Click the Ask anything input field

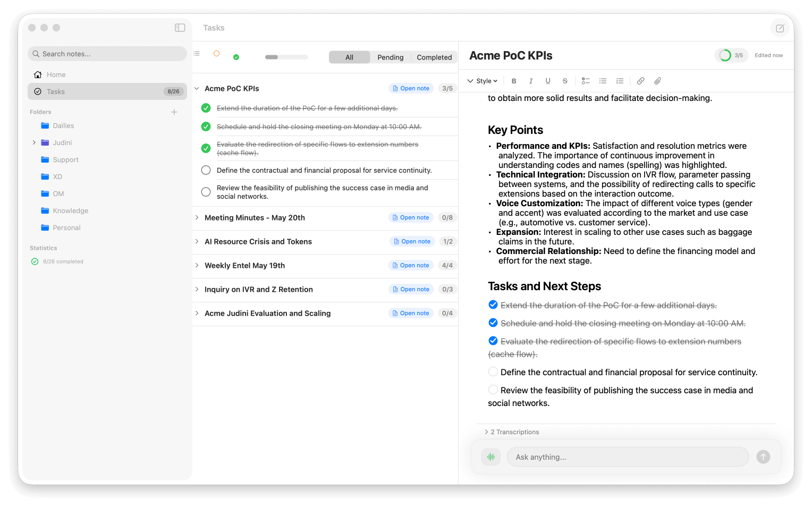[x=628, y=457]
